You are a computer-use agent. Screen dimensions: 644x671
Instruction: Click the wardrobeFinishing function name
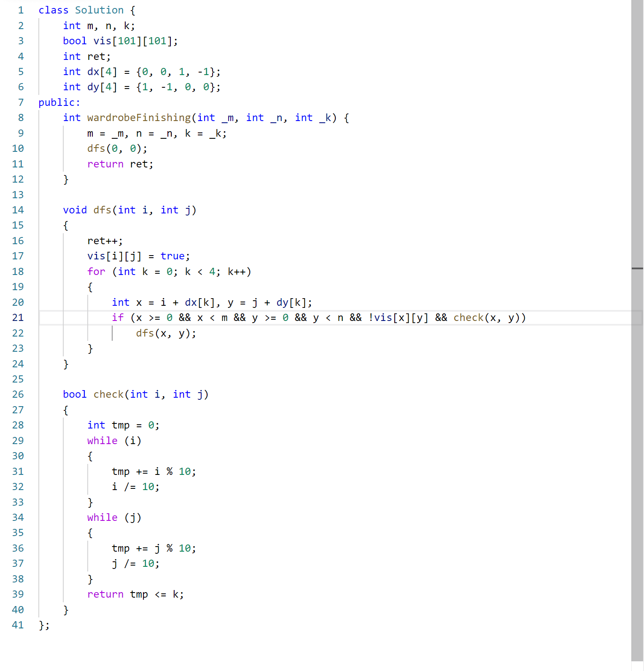[139, 118]
